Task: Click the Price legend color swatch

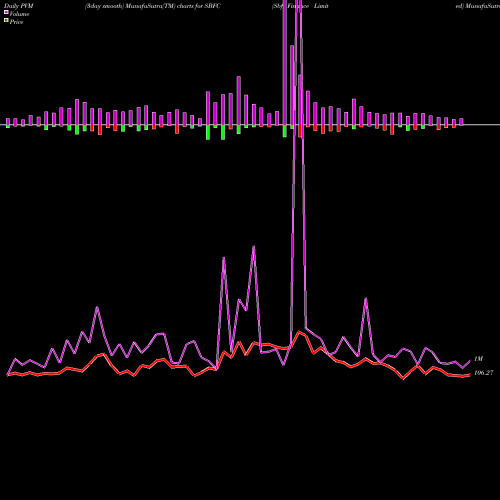Action: (6, 20)
